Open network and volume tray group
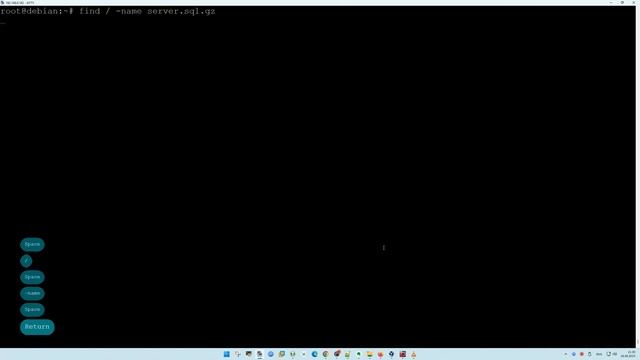 pyautogui.click(x=611, y=354)
